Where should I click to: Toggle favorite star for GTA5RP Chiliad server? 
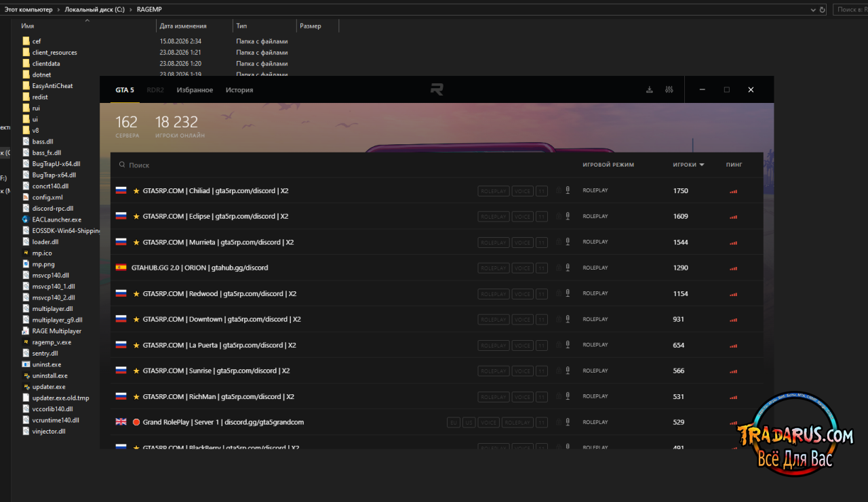click(136, 191)
